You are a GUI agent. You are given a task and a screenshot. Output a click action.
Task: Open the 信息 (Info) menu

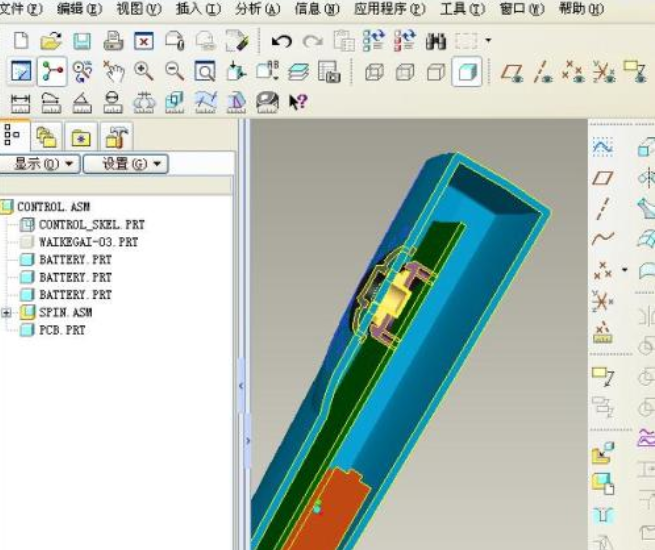(x=317, y=8)
